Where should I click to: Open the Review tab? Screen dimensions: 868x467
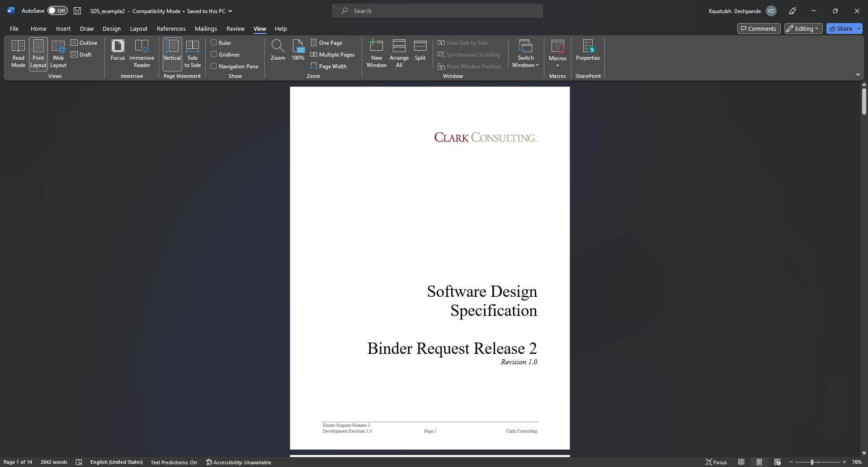tap(235, 29)
